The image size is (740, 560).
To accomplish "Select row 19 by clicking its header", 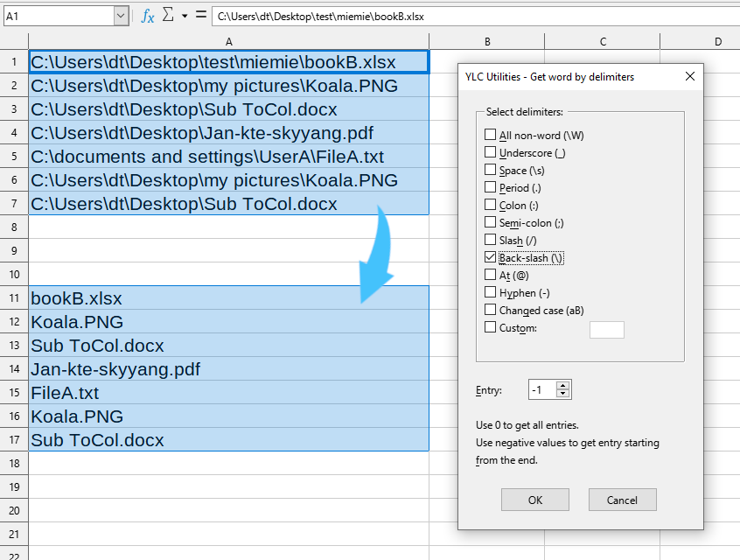I will [x=15, y=486].
